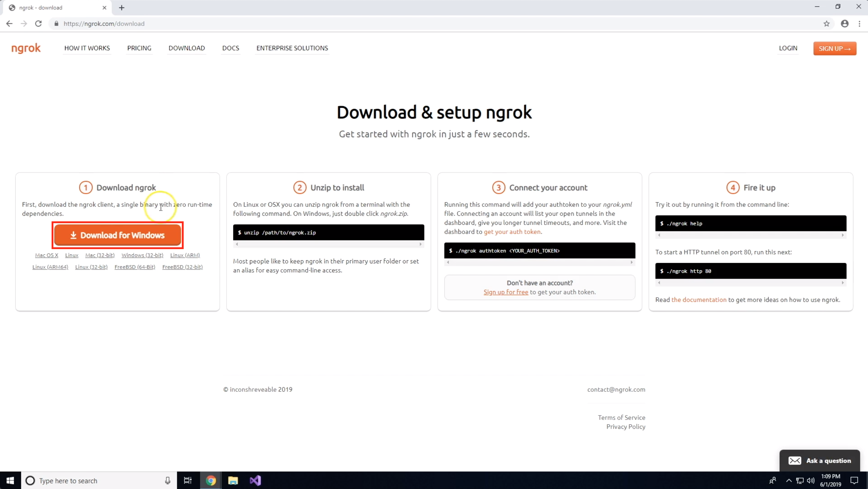
Task: Show hidden system tray icons
Action: point(789,481)
